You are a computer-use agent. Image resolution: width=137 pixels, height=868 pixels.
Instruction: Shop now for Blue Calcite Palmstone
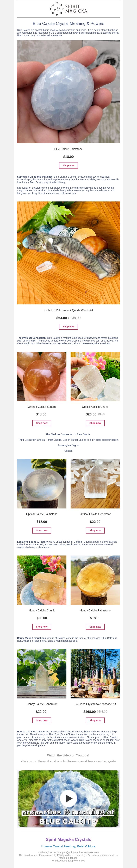pos(68,165)
